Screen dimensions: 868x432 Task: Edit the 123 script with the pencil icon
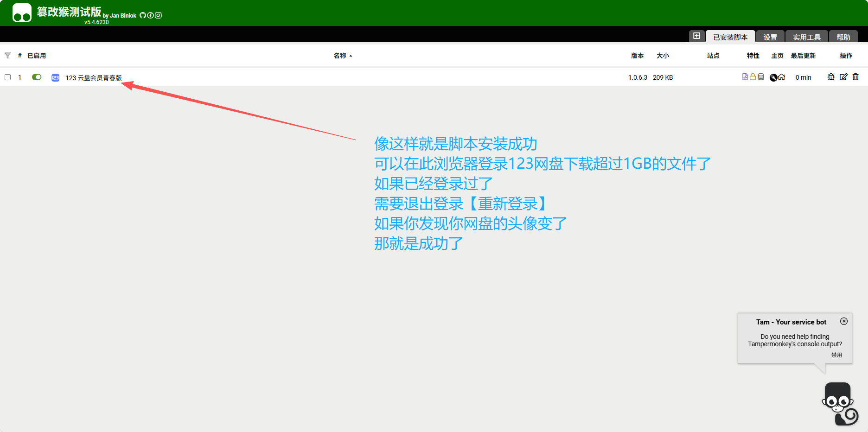843,77
